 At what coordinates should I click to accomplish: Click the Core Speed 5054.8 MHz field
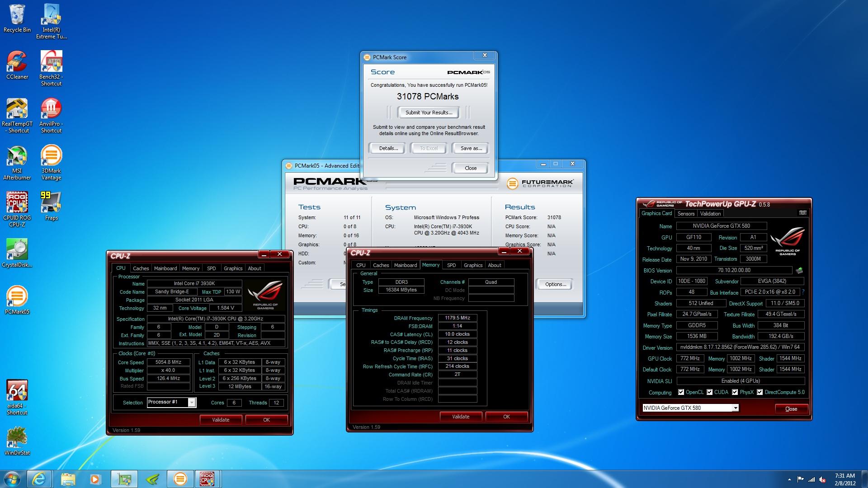(x=168, y=362)
